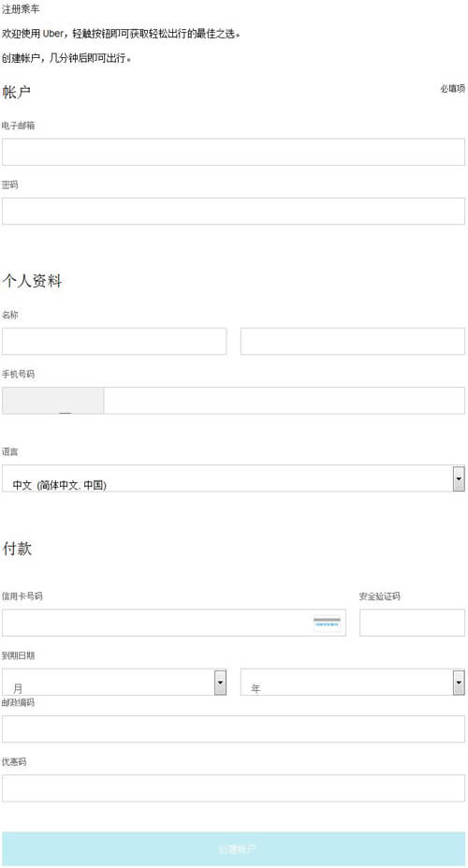
Task: Click the credit card icon in card field
Action: (x=327, y=623)
